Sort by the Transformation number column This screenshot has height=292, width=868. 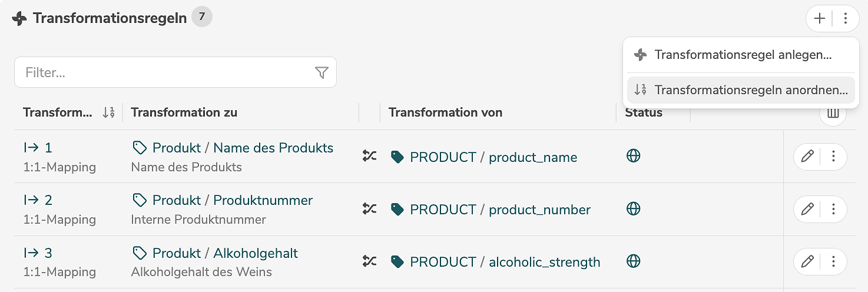pos(108,112)
